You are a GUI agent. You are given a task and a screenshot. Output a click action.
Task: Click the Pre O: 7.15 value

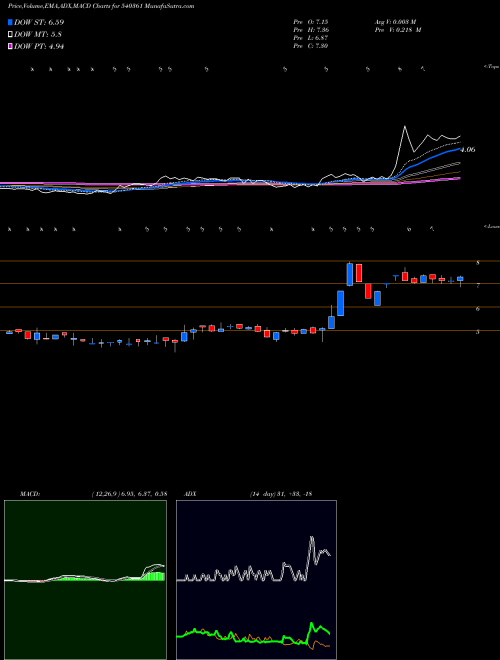311,22
